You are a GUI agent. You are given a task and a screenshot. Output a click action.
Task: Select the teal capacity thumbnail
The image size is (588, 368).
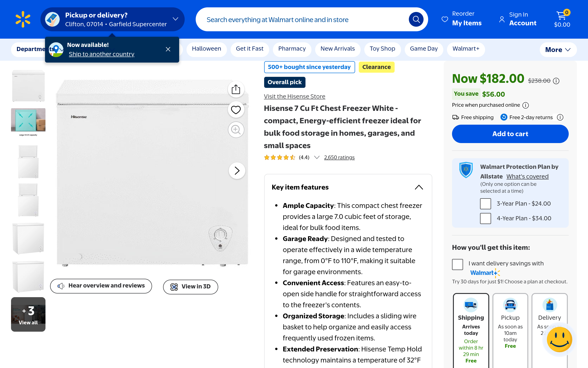[28, 122]
